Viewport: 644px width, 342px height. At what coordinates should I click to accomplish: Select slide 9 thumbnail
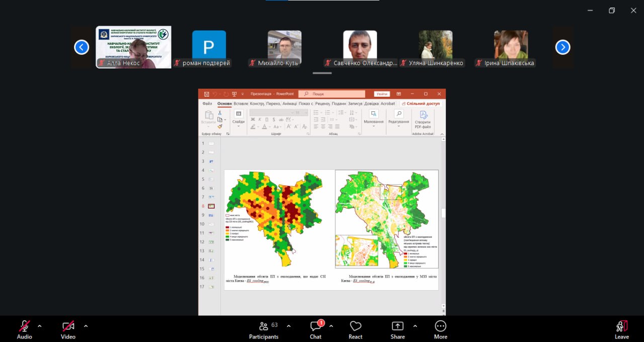211,215
